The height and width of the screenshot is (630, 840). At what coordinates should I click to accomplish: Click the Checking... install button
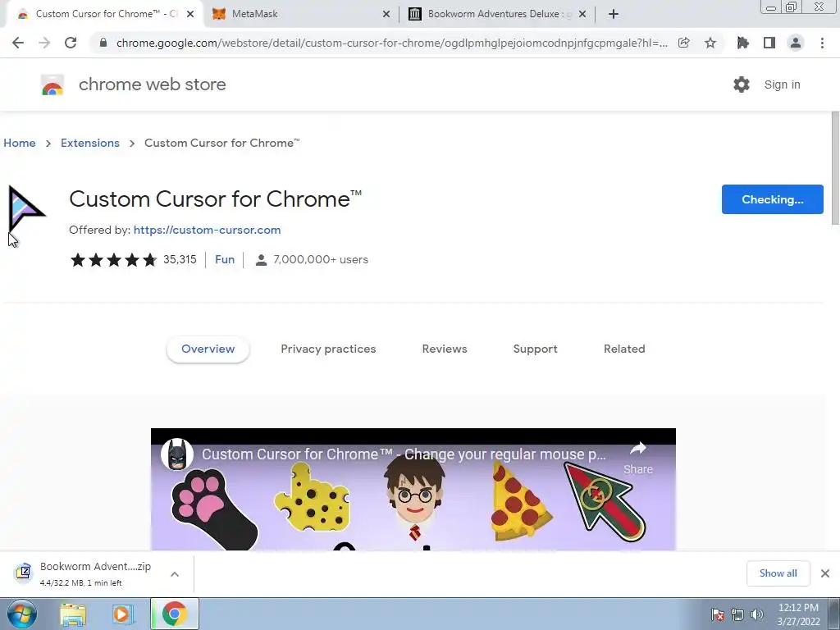pyautogui.click(x=773, y=199)
